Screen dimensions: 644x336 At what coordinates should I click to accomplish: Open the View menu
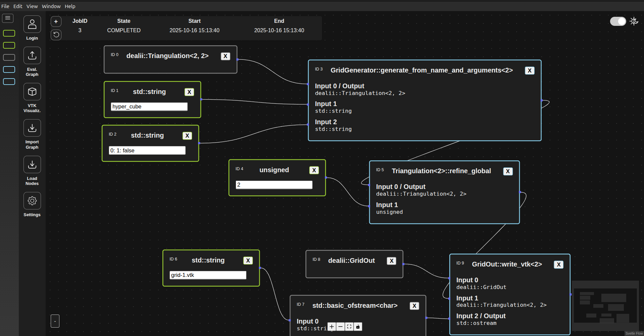coord(32,6)
